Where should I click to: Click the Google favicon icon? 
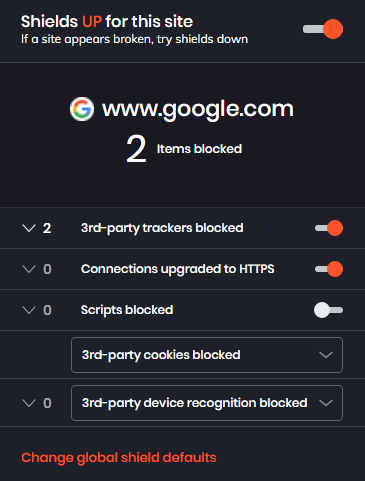pyautogui.click(x=82, y=109)
